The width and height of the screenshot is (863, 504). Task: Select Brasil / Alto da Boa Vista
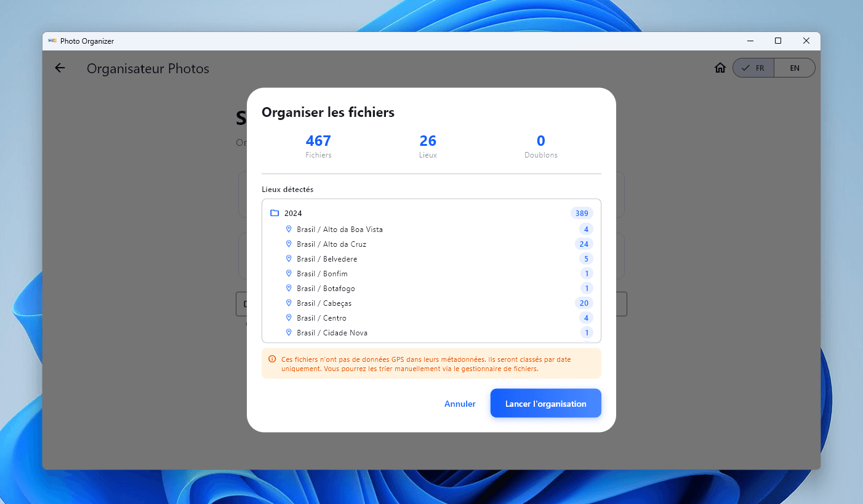[339, 230]
